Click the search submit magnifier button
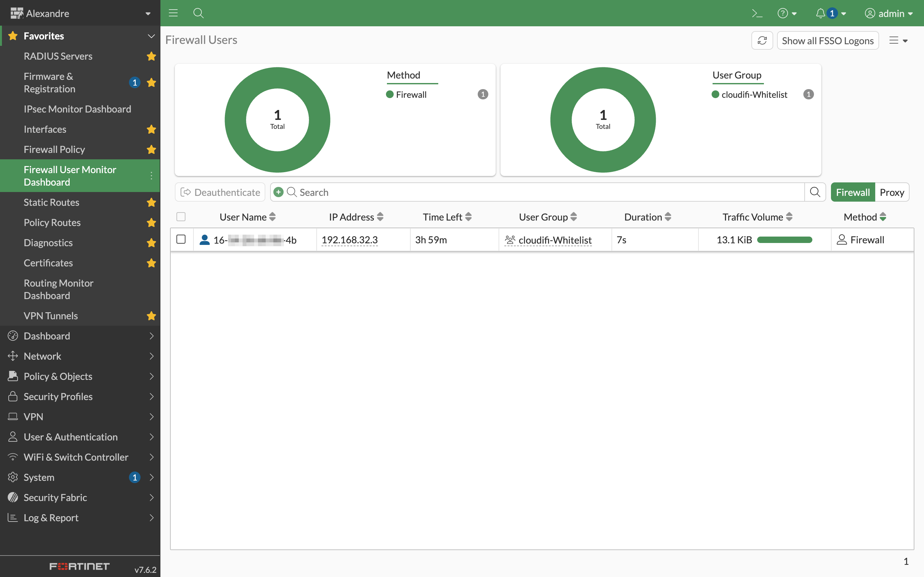The image size is (924, 577). pyautogui.click(x=815, y=192)
